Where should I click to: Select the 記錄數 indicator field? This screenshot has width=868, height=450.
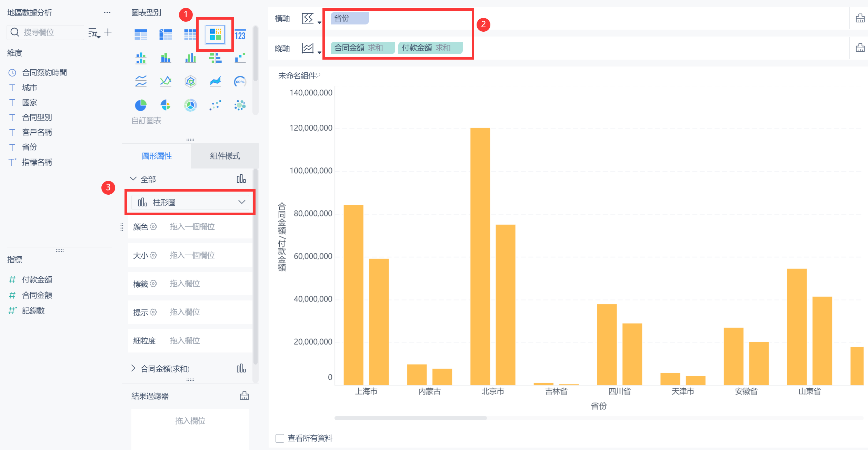point(33,311)
